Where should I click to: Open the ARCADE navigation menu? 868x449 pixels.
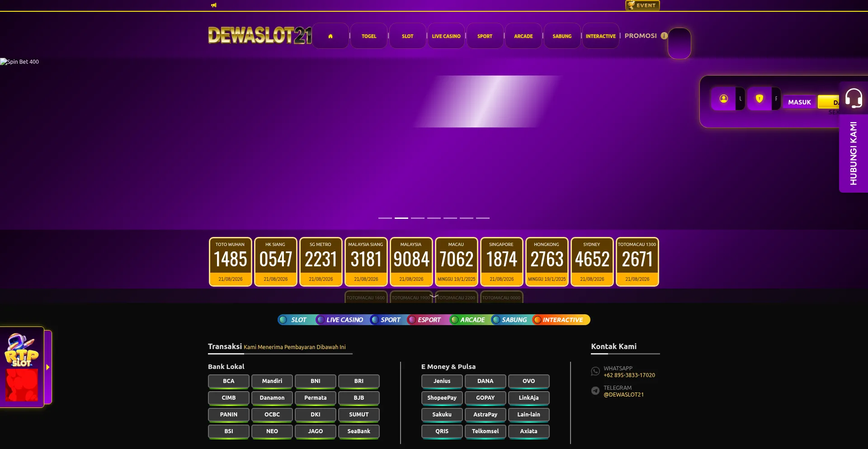pos(524,36)
